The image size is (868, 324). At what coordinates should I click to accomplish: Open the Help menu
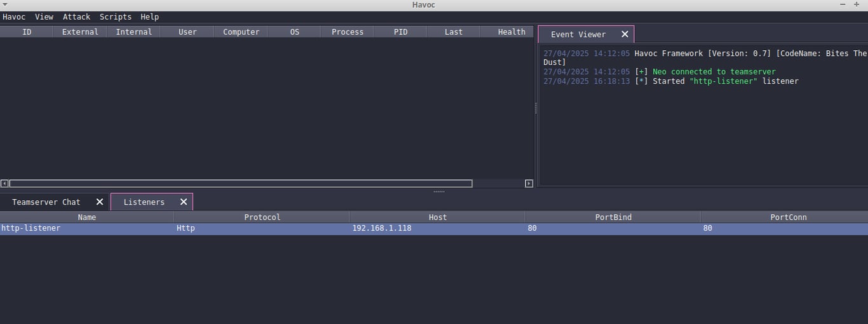pyautogui.click(x=150, y=17)
